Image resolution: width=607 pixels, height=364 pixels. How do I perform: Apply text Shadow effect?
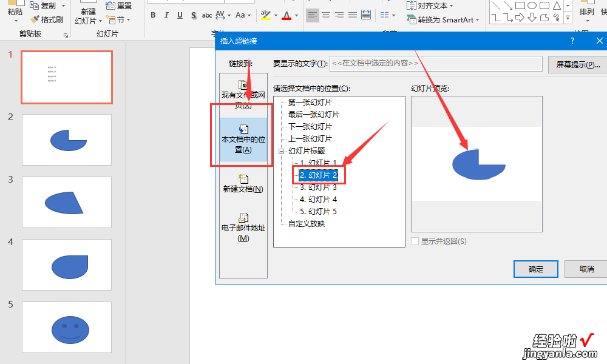(x=194, y=15)
